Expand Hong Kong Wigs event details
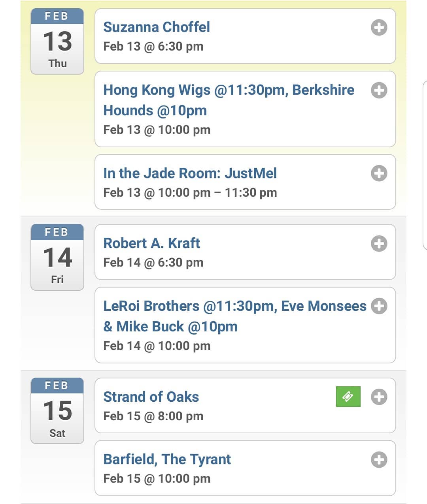This screenshot has width=427, height=504. (379, 90)
